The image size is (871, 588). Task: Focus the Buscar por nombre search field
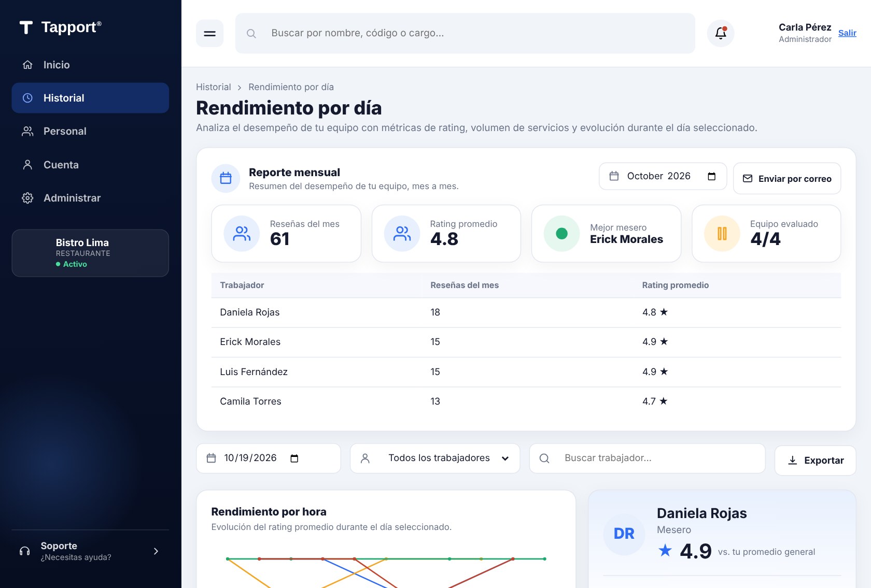point(465,34)
